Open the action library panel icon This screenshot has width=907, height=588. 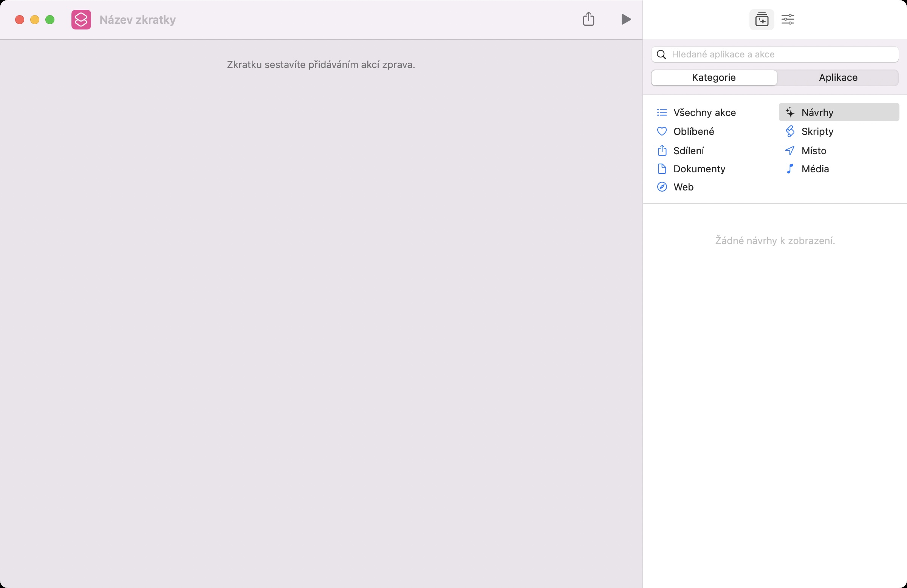point(761,19)
